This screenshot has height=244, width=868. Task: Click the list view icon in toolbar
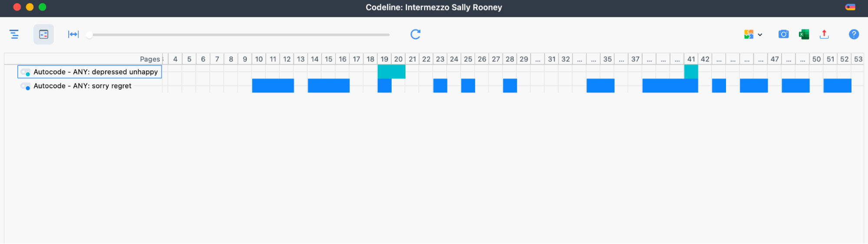pyautogui.click(x=14, y=34)
